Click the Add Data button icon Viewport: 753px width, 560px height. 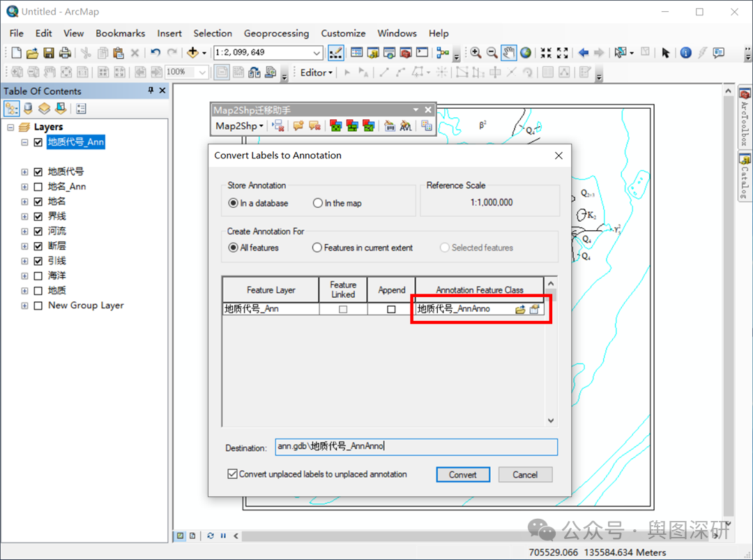pos(193,53)
